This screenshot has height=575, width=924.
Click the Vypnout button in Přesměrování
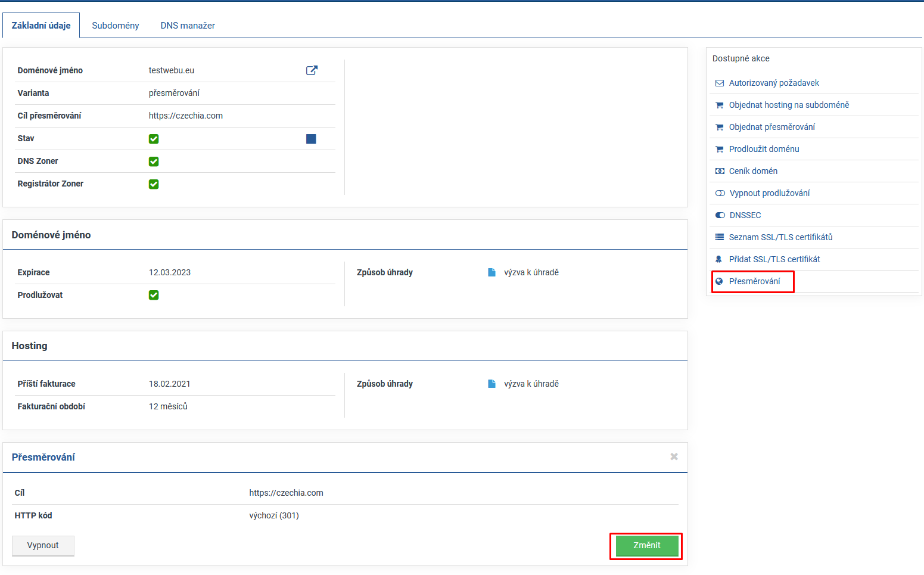[43, 545]
